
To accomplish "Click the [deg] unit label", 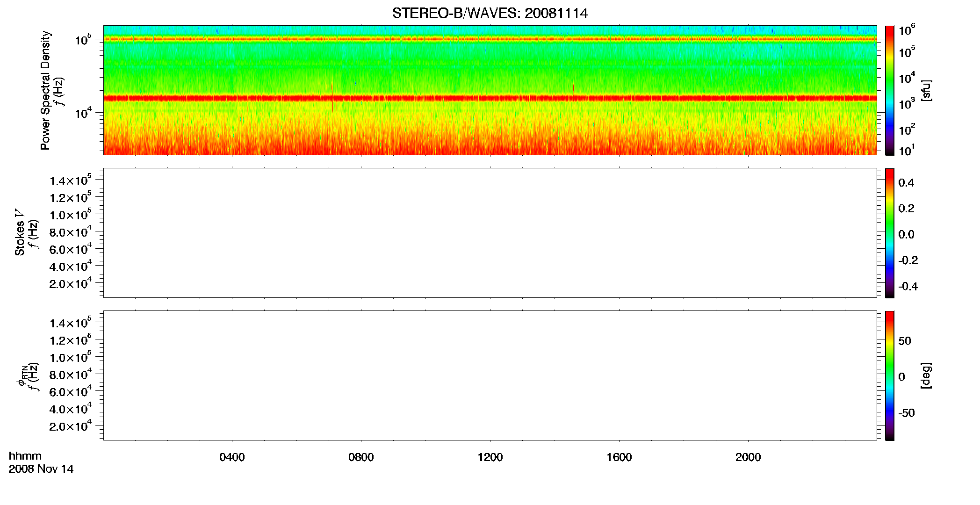I will click(x=926, y=375).
